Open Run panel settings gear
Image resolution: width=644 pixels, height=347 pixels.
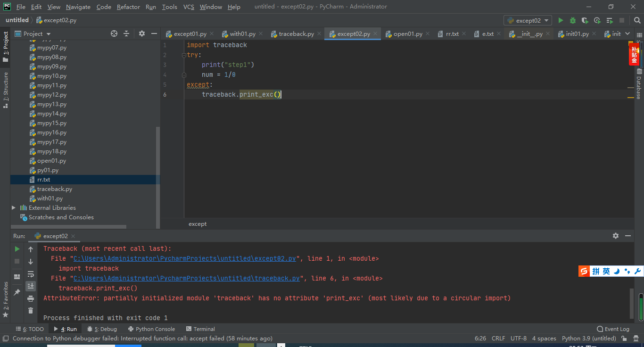click(616, 236)
